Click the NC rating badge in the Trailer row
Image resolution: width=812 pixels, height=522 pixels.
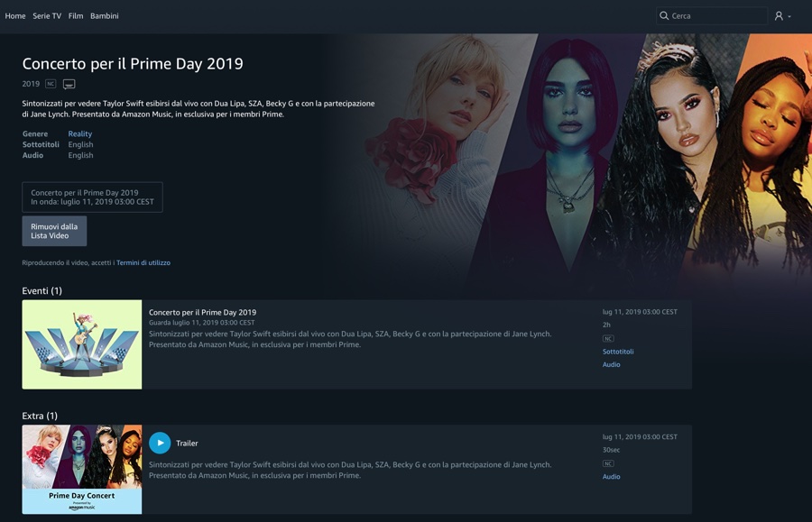coord(608,463)
